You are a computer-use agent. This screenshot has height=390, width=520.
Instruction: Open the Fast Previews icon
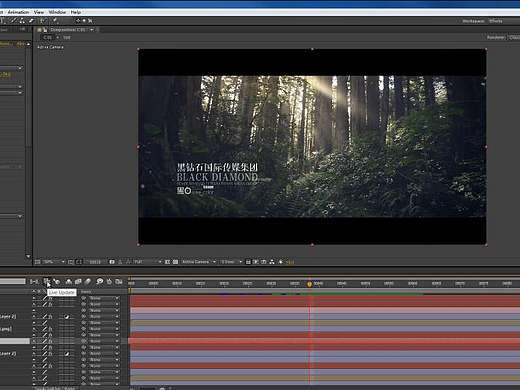pos(256,262)
